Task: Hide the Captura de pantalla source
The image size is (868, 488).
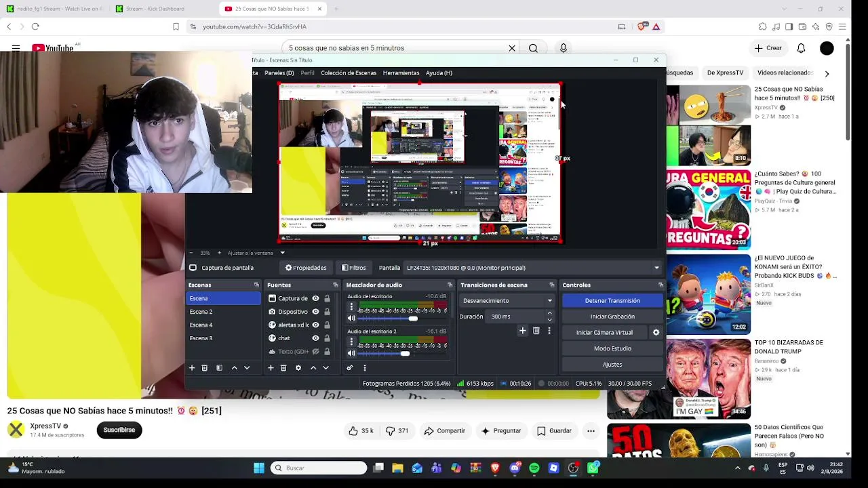Action: click(x=315, y=298)
